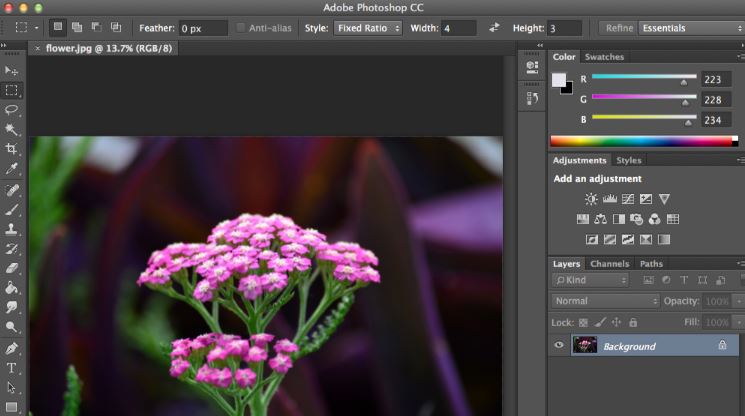
Task: Select the Eraser tool
Action: click(x=11, y=268)
